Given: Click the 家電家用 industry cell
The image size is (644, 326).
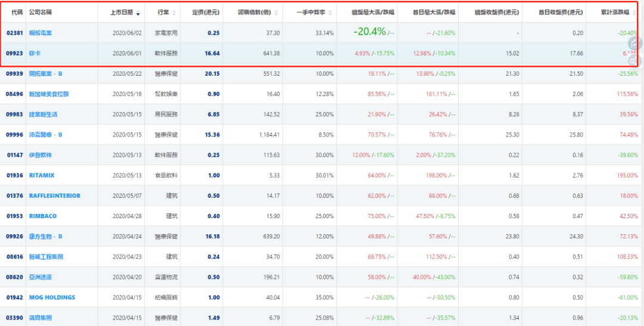Looking at the screenshot, I should [166, 33].
